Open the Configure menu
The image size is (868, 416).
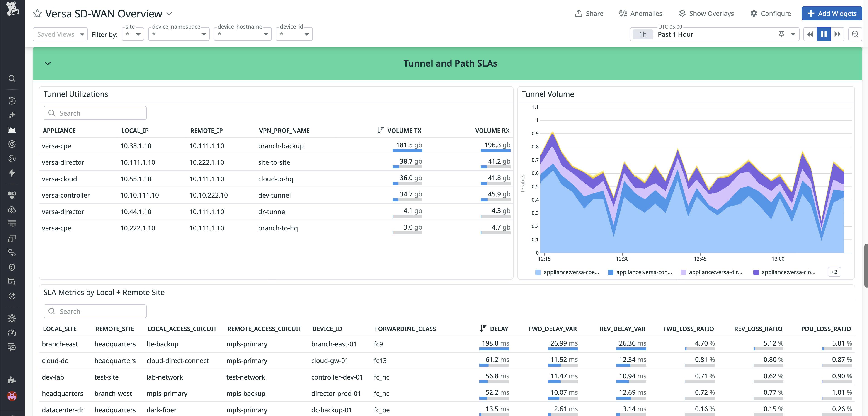771,13
